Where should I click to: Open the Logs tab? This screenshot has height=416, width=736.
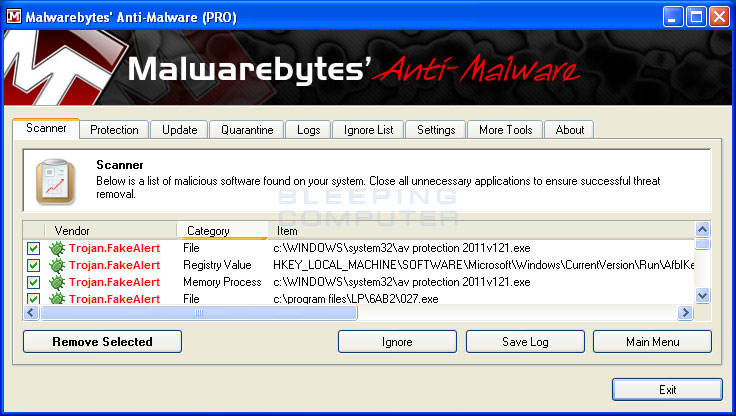308,130
